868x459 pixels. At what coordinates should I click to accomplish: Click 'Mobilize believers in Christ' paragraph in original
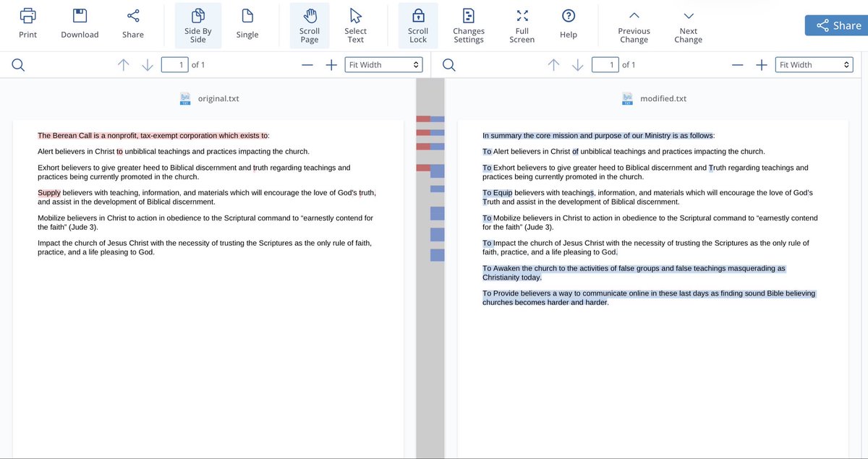coord(205,222)
